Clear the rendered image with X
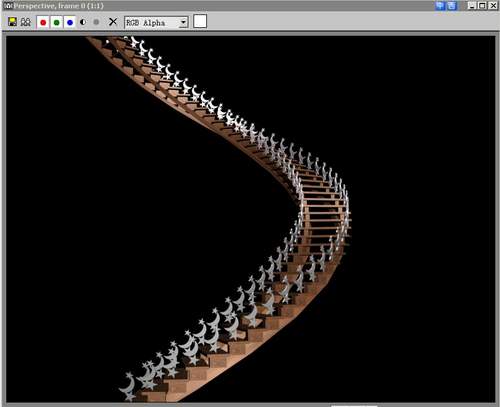 click(x=113, y=22)
